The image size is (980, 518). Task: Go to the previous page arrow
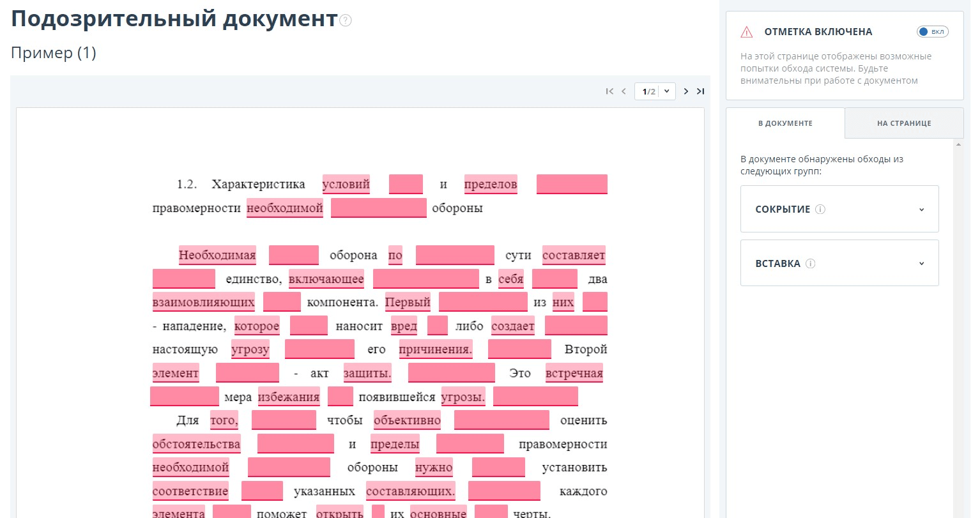pos(624,91)
